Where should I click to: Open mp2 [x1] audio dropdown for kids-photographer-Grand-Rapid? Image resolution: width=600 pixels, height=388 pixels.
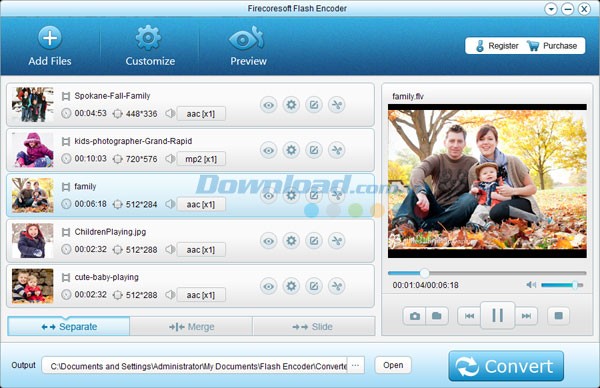click(x=201, y=159)
